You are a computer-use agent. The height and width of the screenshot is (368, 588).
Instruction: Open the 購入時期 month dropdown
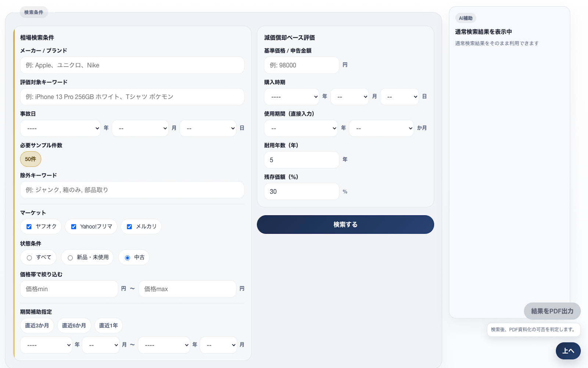click(x=350, y=97)
